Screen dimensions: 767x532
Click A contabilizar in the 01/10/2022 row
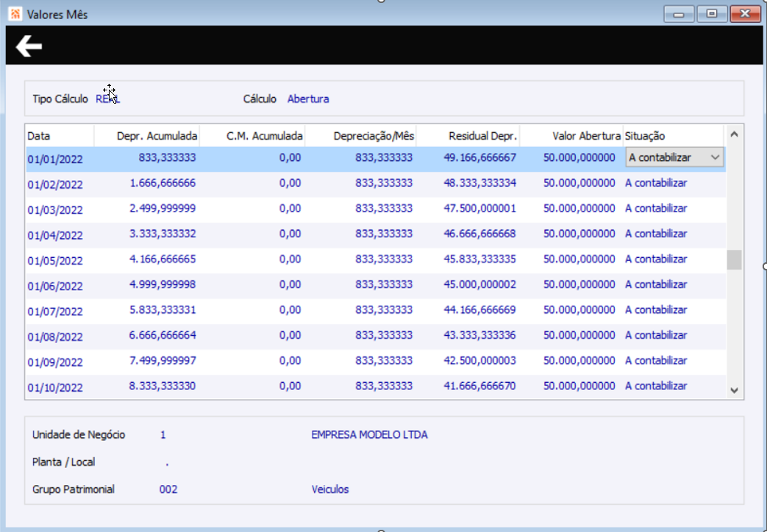pyautogui.click(x=656, y=387)
